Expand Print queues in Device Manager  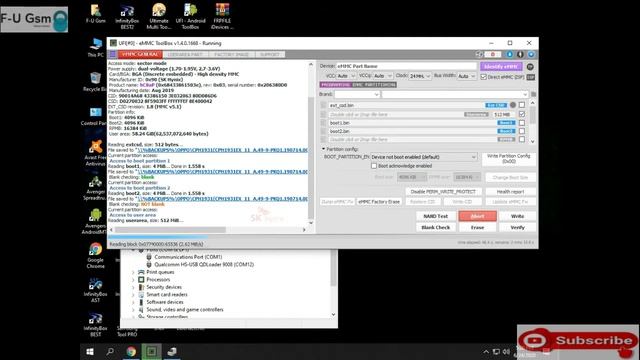(133, 272)
